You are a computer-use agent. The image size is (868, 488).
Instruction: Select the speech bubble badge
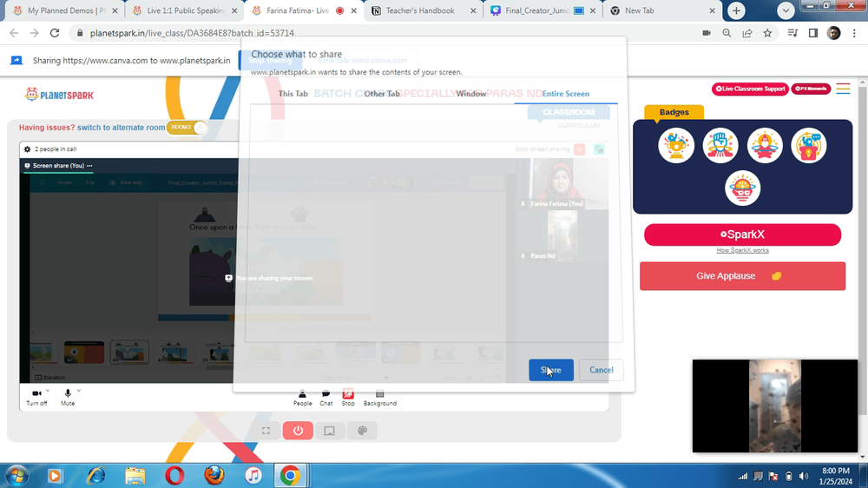[x=809, y=146]
